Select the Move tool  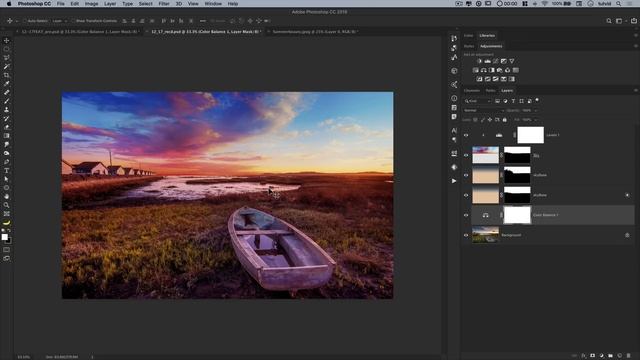click(x=7, y=40)
